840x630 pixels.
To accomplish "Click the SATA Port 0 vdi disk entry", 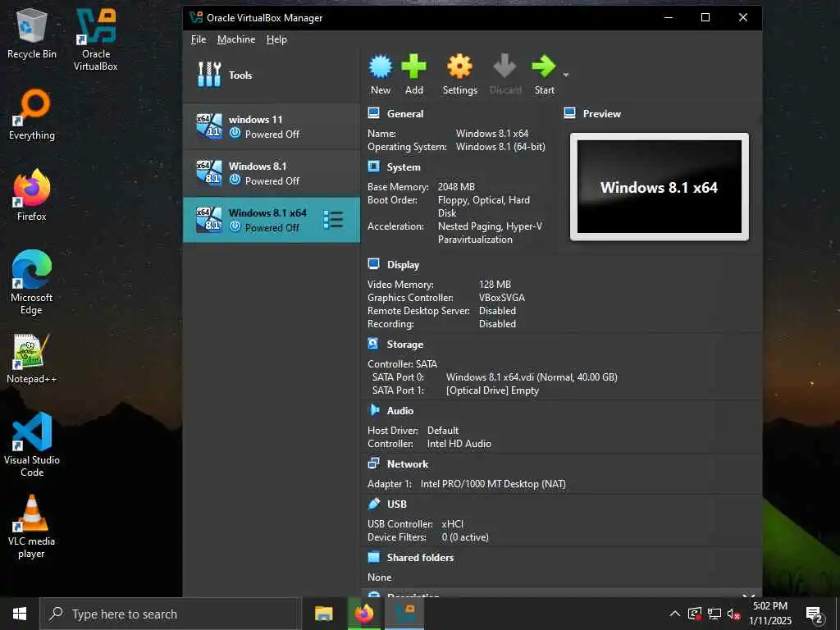I will tap(532, 377).
